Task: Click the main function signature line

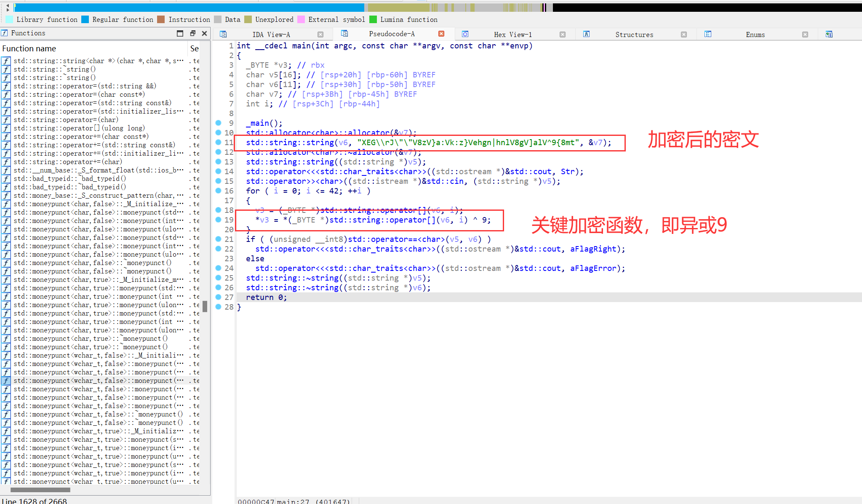Action: click(x=384, y=46)
